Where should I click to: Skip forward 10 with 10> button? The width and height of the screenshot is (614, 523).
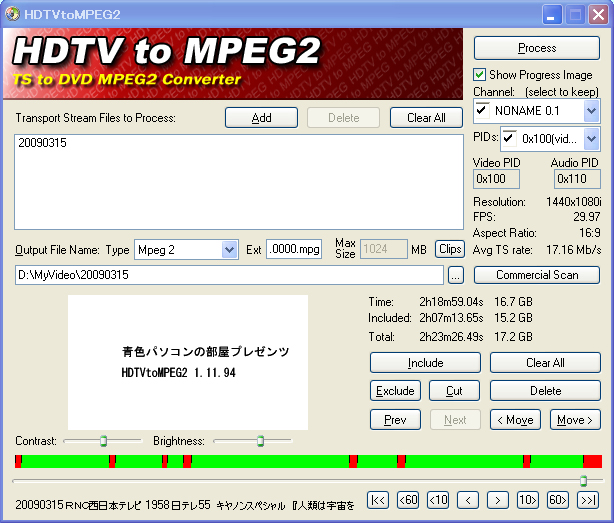(x=528, y=500)
